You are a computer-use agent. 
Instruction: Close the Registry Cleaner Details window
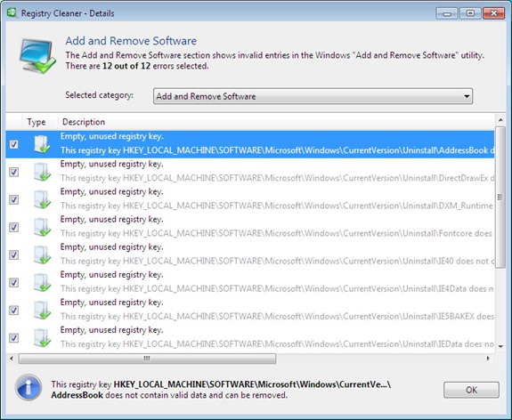click(493, 13)
